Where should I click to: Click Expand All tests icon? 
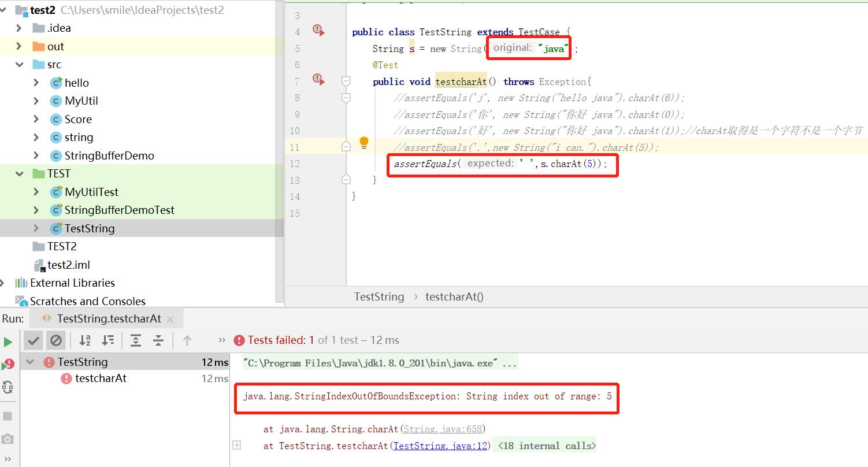pyautogui.click(x=136, y=340)
